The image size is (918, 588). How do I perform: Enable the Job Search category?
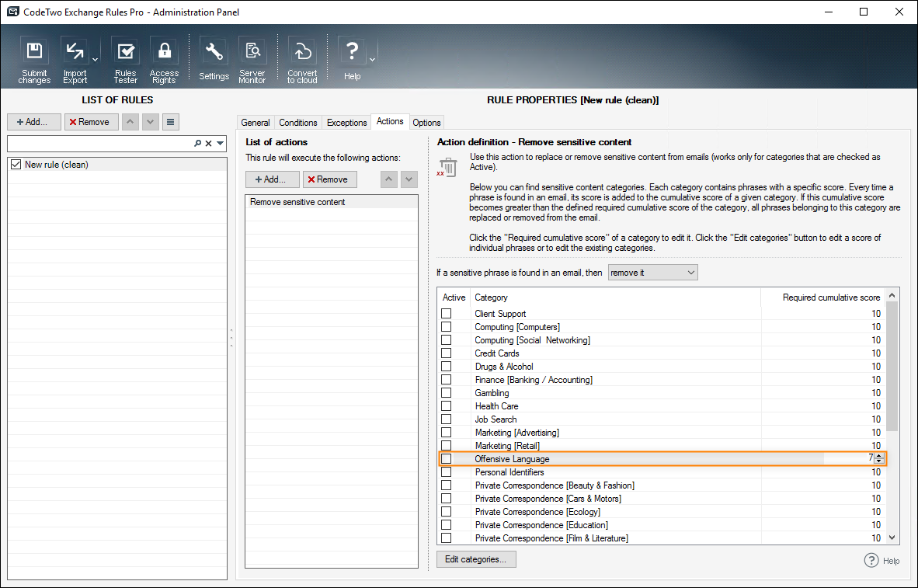[446, 419]
